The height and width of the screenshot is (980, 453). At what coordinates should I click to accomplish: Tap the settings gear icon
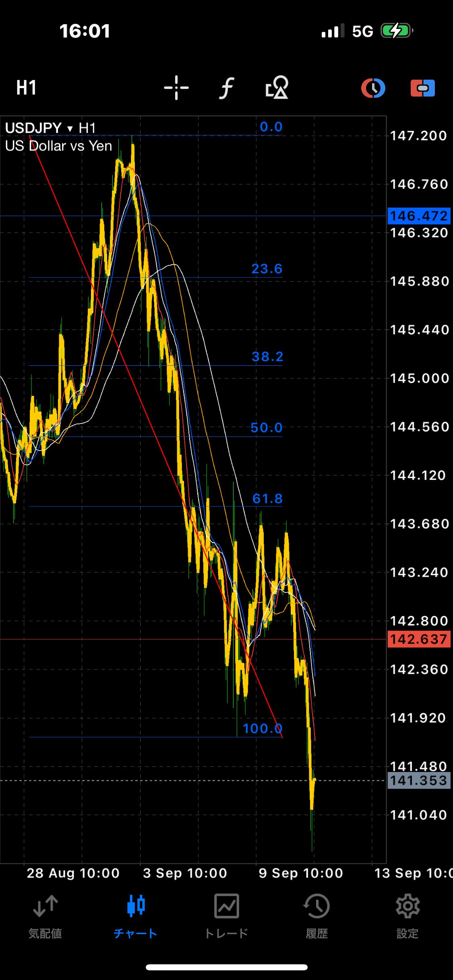[x=407, y=906]
